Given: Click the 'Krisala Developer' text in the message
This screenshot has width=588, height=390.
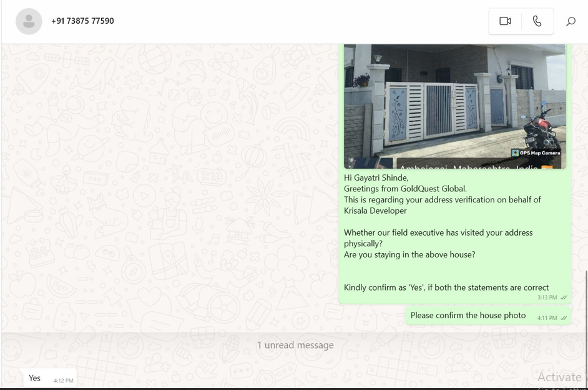Looking at the screenshot, I should point(375,211).
